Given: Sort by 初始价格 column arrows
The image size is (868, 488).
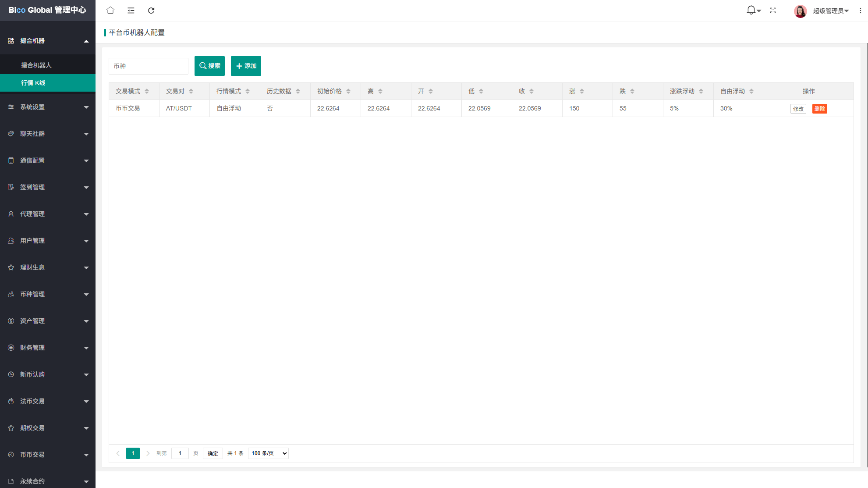Looking at the screenshot, I should pos(348,91).
